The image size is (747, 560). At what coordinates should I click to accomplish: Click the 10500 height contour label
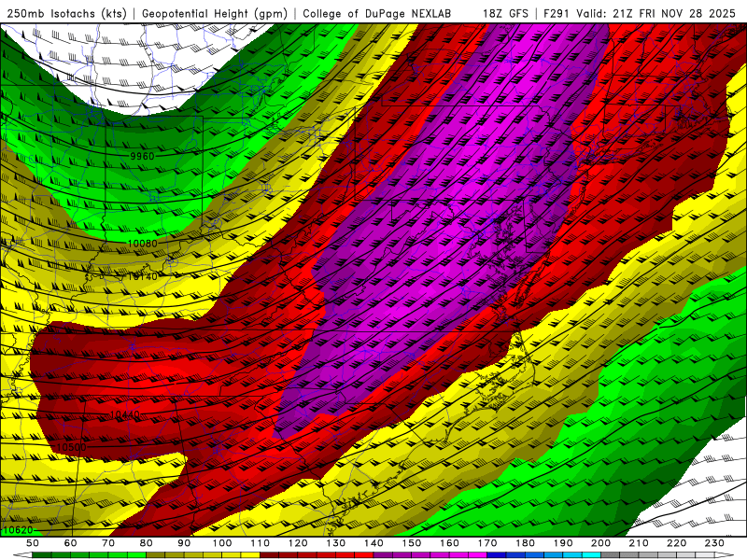click(x=72, y=447)
